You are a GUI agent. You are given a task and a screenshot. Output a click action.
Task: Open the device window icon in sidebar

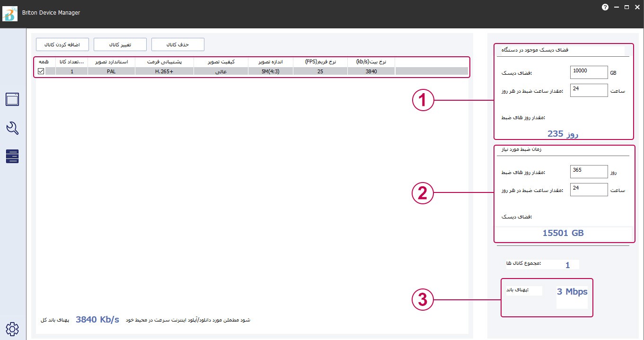12,99
